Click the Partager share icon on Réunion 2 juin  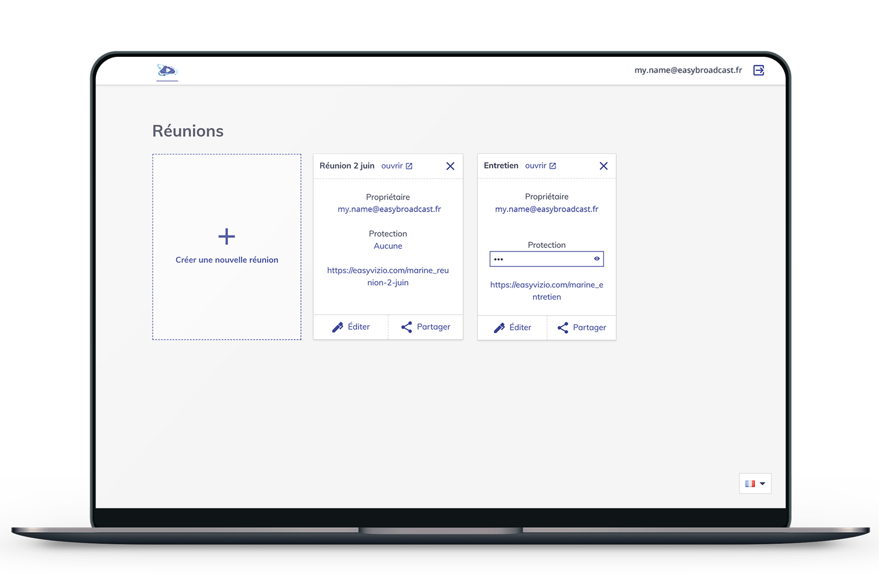(407, 326)
